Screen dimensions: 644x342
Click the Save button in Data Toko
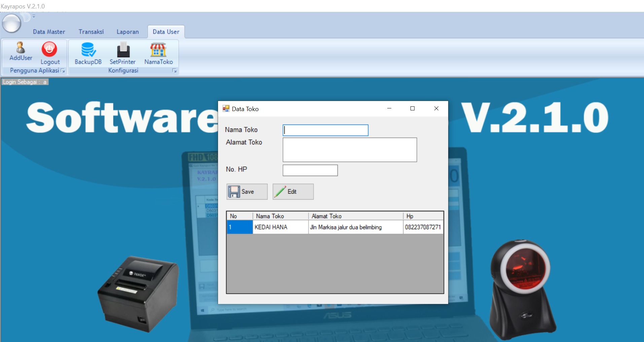pos(247,192)
